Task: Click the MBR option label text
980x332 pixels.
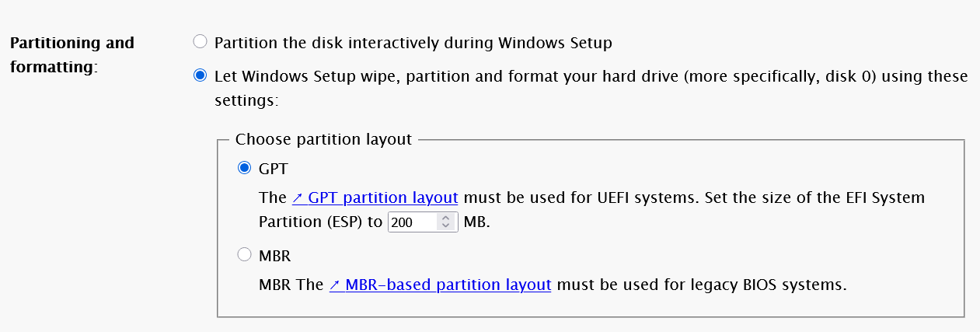Action: click(274, 255)
